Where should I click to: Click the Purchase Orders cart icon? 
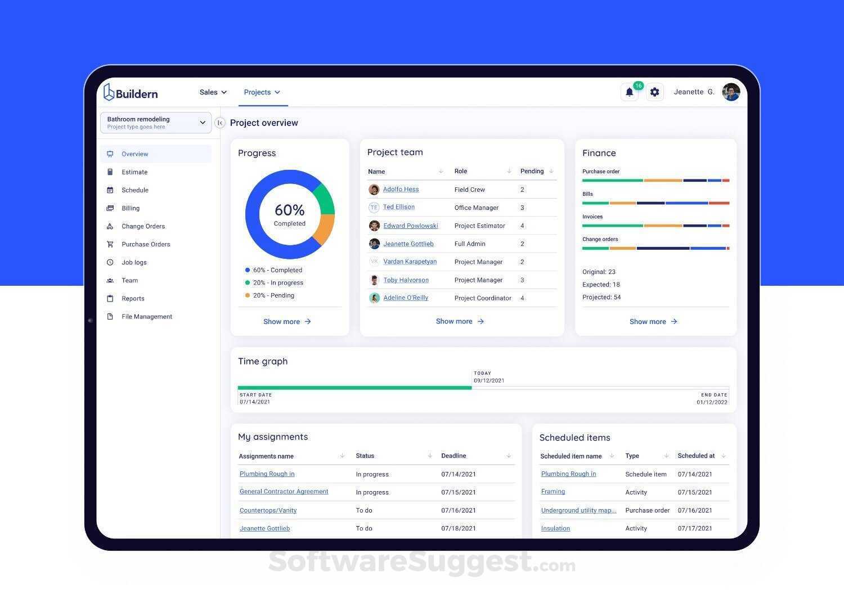pyautogui.click(x=110, y=244)
